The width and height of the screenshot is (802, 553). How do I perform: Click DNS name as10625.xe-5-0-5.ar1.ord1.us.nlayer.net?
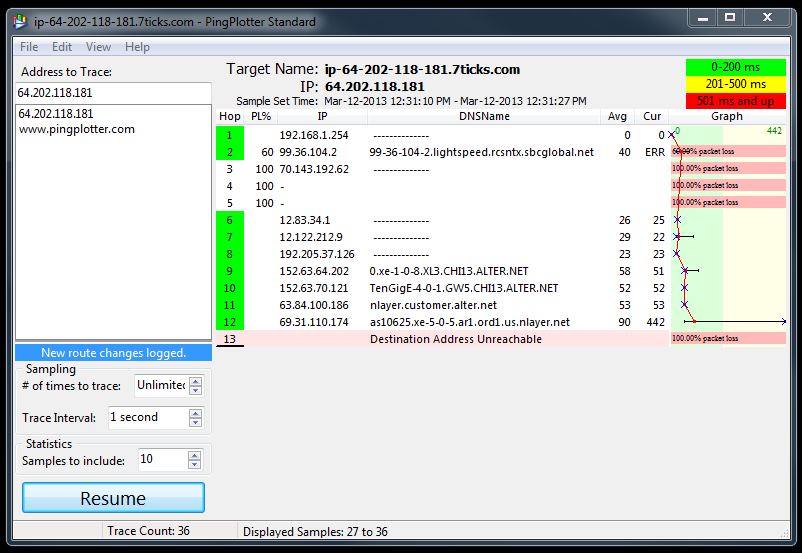(x=470, y=322)
